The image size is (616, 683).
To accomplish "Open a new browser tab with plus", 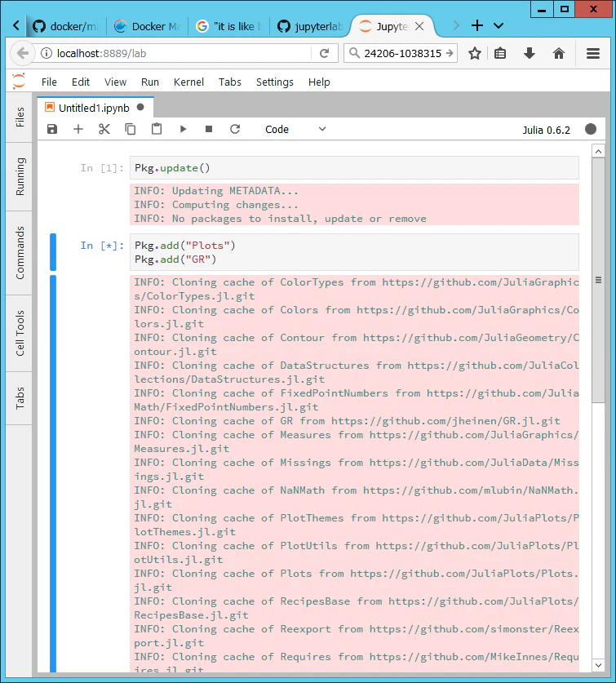I will click(477, 25).
